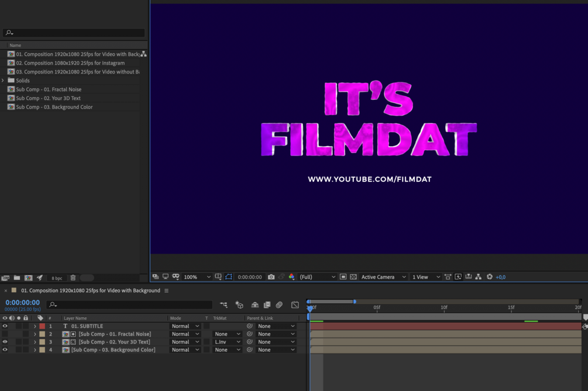Create a new composition icon in Project panel
Screen dimensions: 588x391
click(x=29, y=278)
